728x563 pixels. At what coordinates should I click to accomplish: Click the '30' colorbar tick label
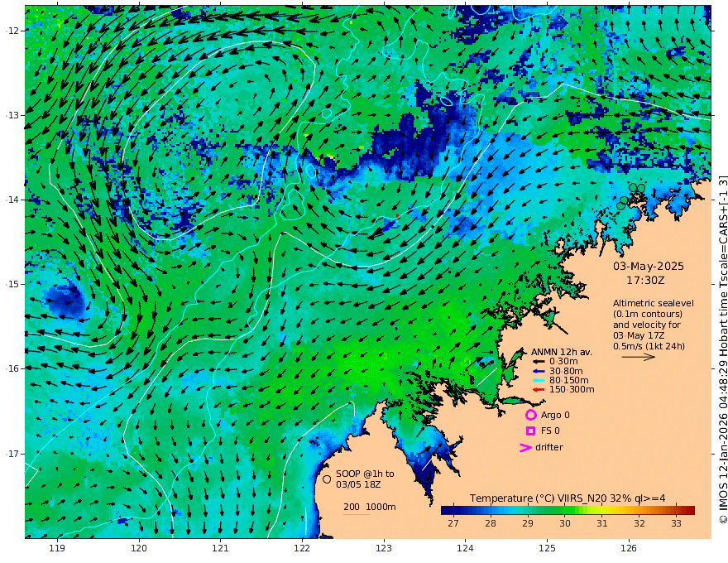pos(564,523)
